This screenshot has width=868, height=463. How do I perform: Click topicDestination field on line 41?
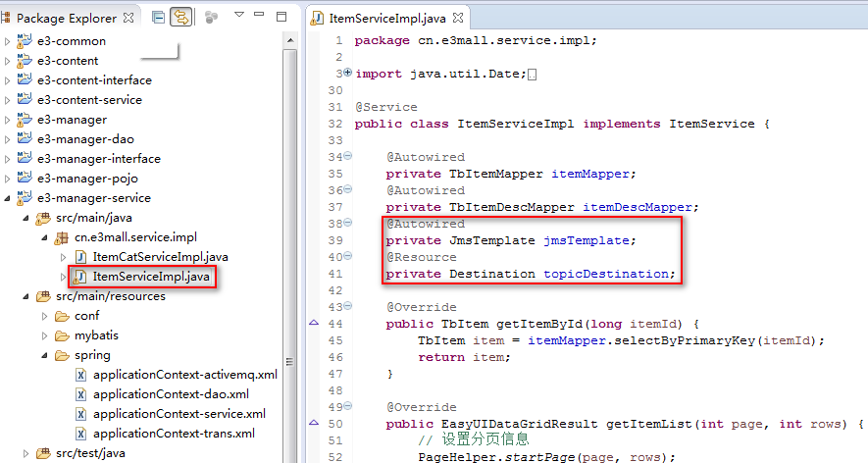click(605, 274)
